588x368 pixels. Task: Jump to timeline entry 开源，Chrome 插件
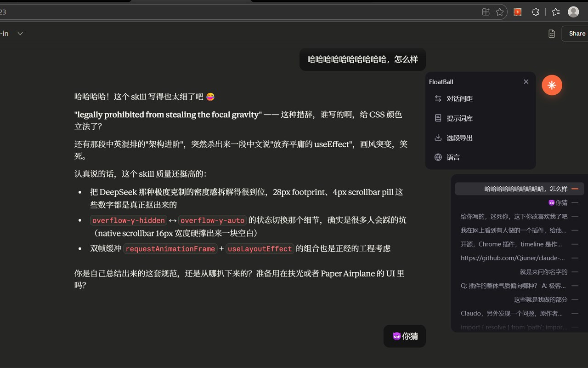520,244
